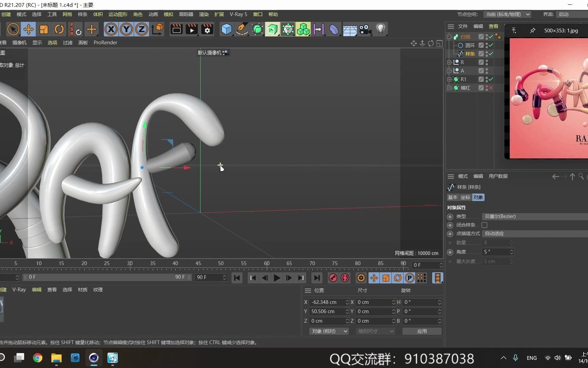Enable the 闭合样条 checkbox
The image size is (588, 368).
(x=485, y=225)
